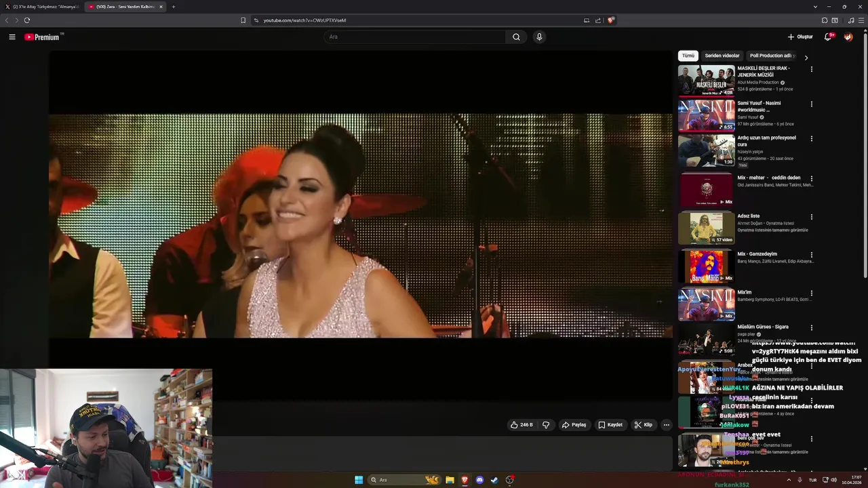Open the OBS Studio taskbar icon
868x488 pixels.
509,480
